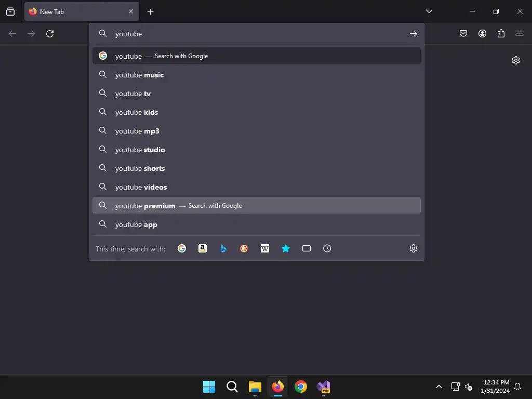This screenshot has height=399, width=532.
Task: Select youtube tv suggestion
Action: (x=257, y=94)
